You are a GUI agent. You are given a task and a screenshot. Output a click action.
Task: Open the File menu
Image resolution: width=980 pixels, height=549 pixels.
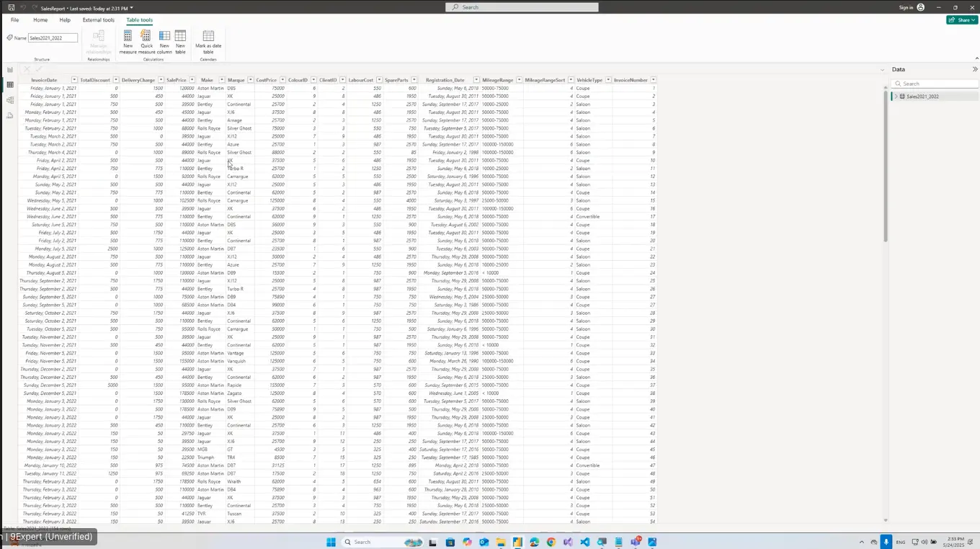coord(14,20)
